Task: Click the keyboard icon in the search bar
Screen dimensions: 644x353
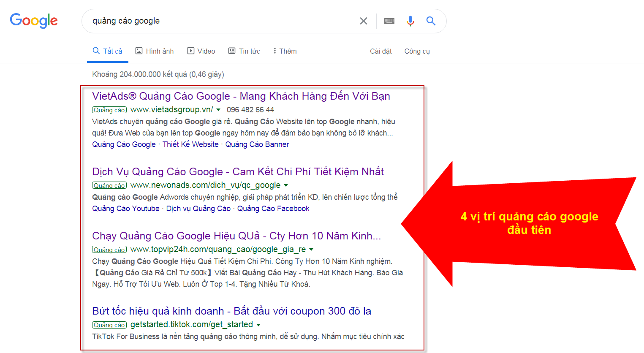Action: pos(389,20)
